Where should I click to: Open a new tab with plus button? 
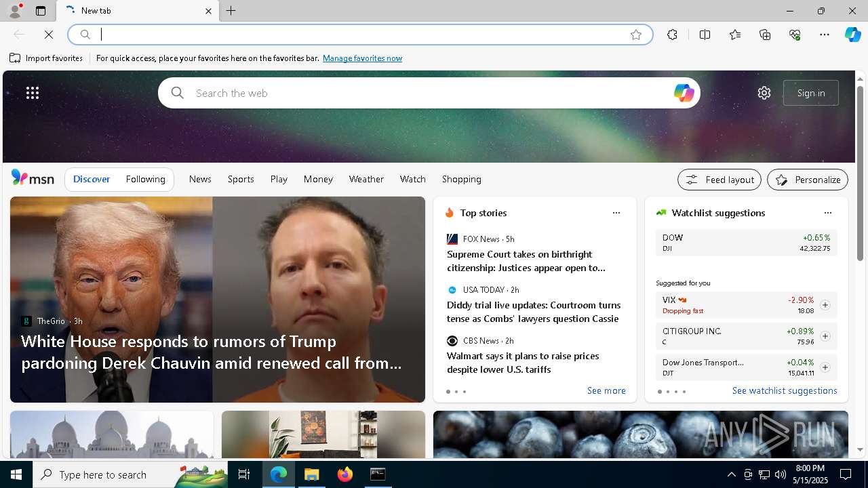coord(231,11)
